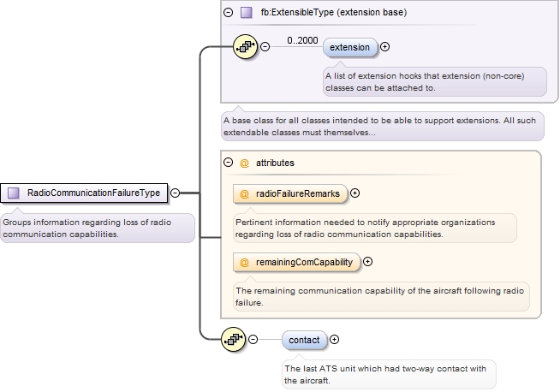Screen dimensions: 560x392
Task: Select the contact element box
Action: [x=304, y=340]
